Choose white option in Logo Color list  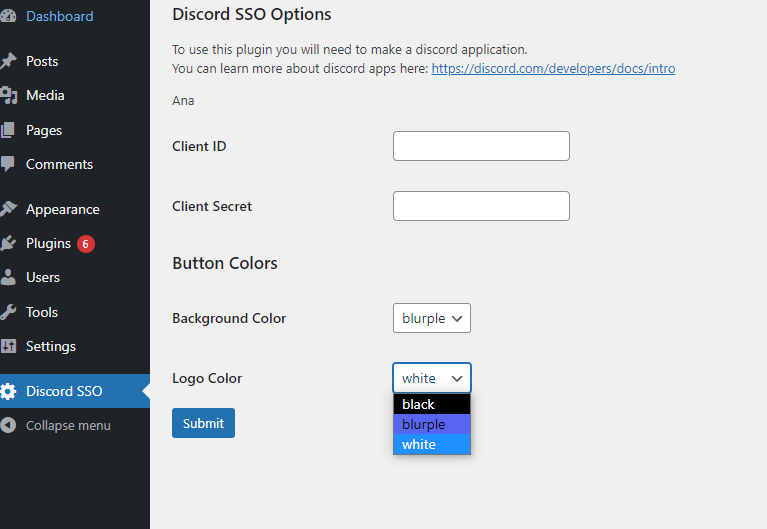tap(432, 444)
